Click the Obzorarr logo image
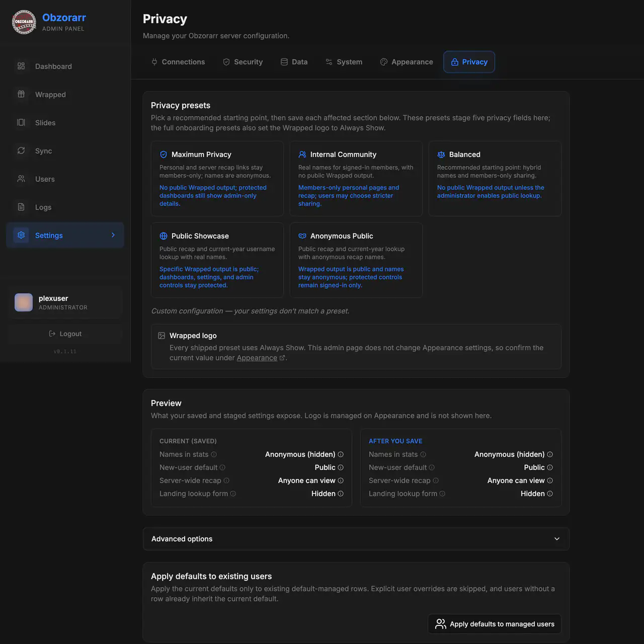Screen dimensions: 644x644 [x=24, y=22]
